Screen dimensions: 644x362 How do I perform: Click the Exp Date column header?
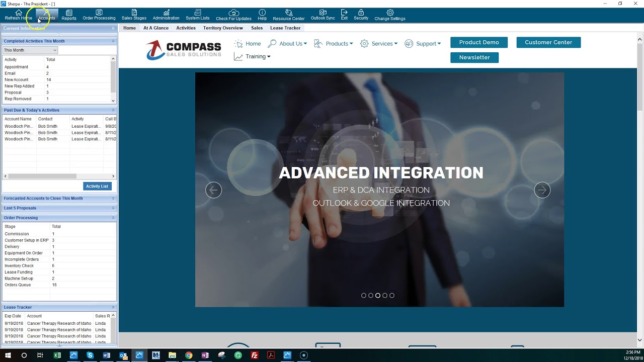click(14, 316)
